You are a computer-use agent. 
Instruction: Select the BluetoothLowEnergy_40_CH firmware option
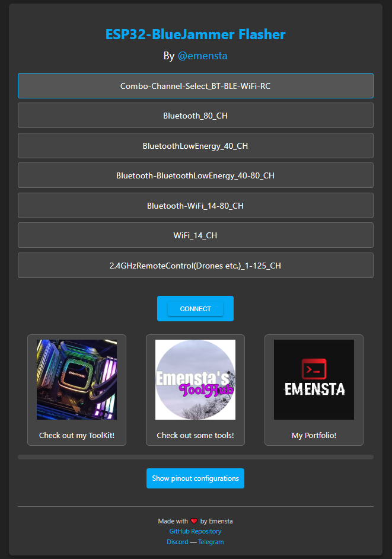[x=196, y=145]
